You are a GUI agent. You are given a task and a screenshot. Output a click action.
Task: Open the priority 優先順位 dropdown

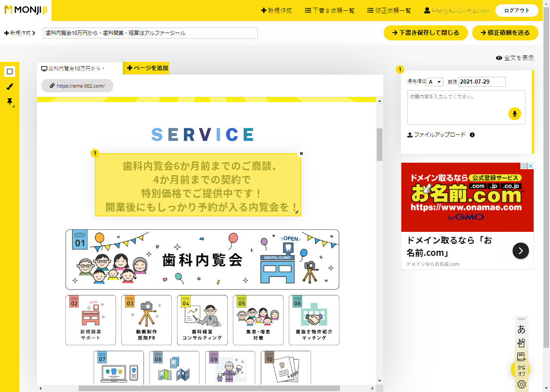point(434,82)
